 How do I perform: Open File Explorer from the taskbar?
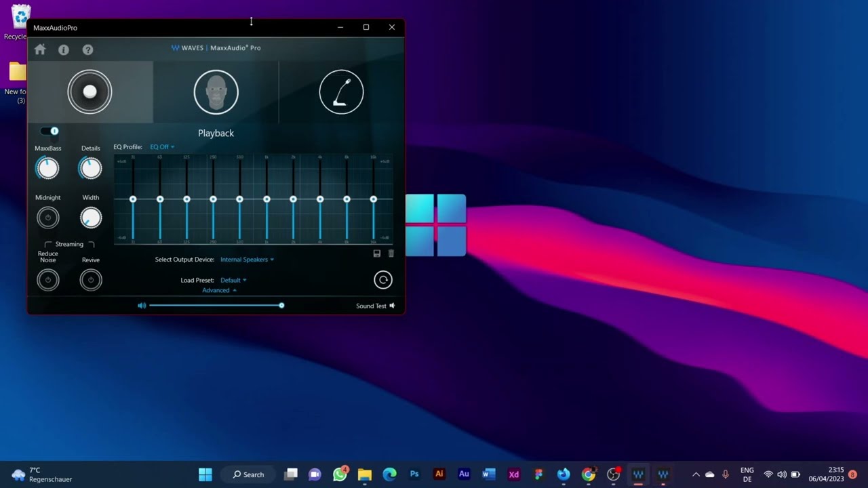[365, 474]
